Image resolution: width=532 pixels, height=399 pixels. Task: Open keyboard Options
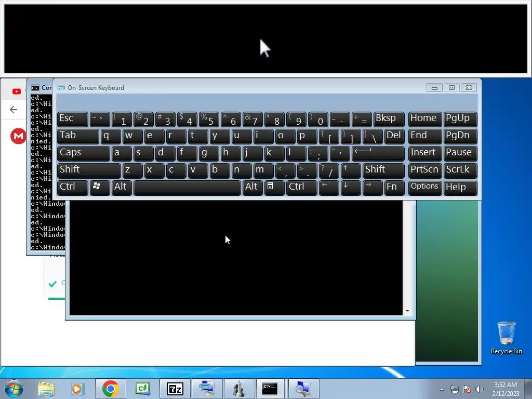[x=425, y=188]
